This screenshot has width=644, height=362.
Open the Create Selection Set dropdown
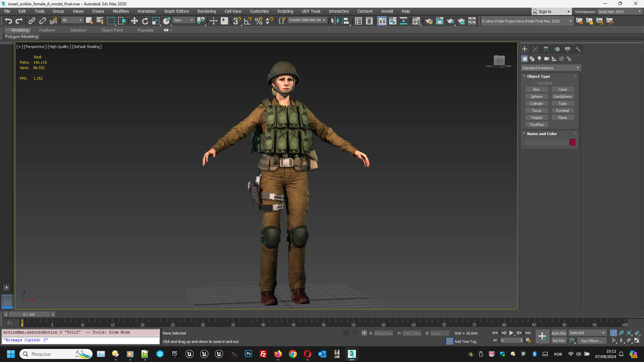tap(307, 20)
